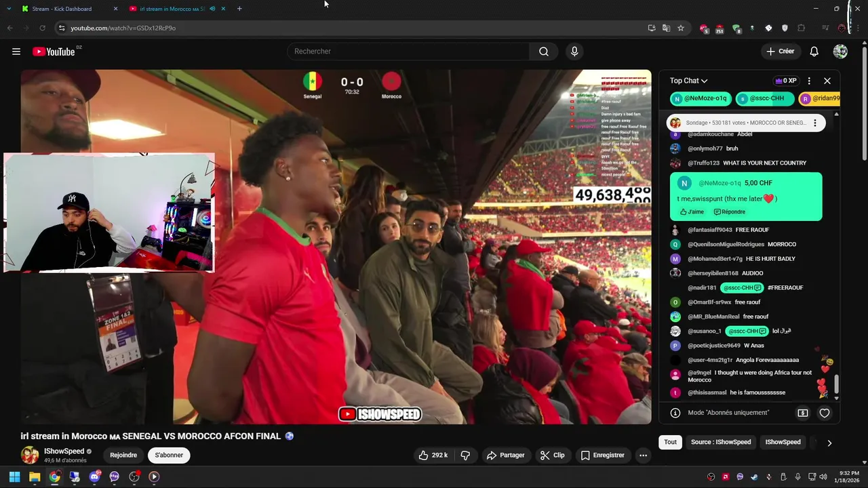The height and width of the screenshot is (488, 868).
Task: Open IShowSpeed channel avatar
Action: pyautogui.click(x=30, y=455)
